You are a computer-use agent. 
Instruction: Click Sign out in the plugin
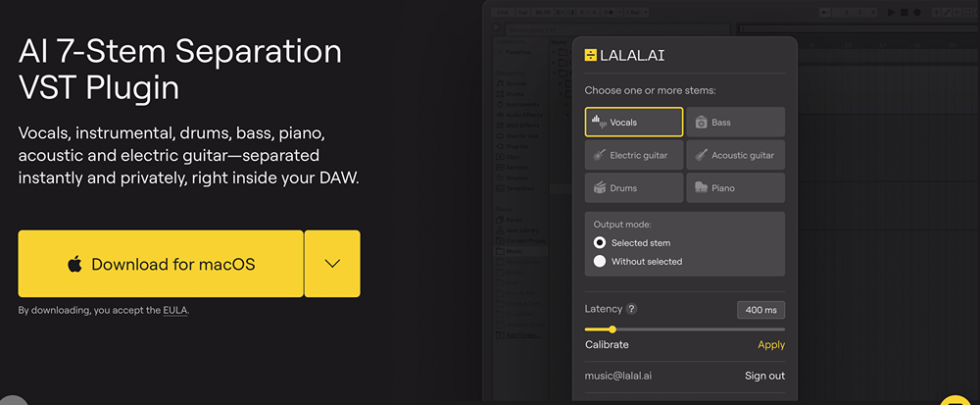765,377
